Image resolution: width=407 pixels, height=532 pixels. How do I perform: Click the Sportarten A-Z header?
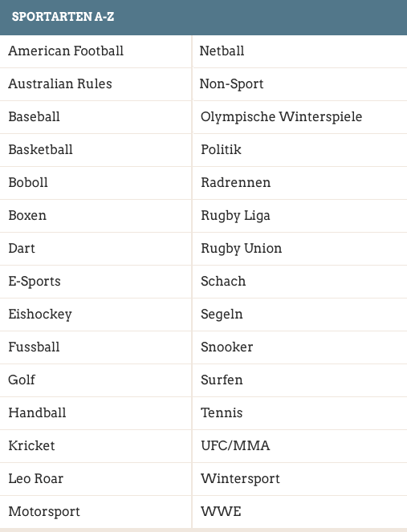(x=63, y=17)
